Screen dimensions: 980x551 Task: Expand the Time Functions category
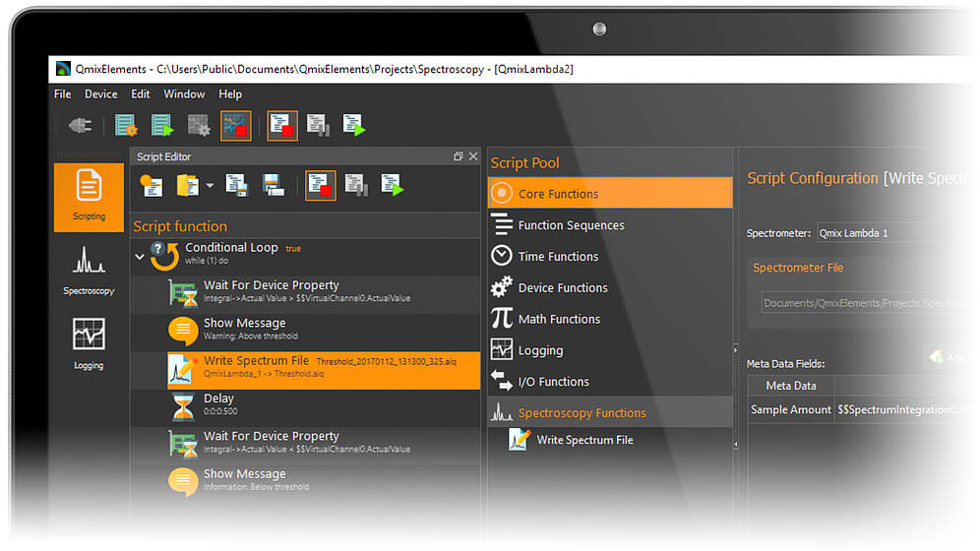[558, 257]
